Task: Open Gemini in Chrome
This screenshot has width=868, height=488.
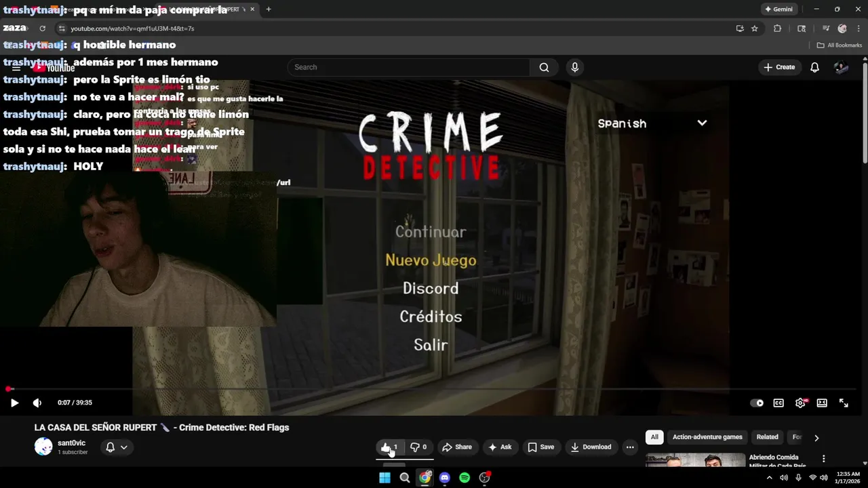Action: point(778,9)
